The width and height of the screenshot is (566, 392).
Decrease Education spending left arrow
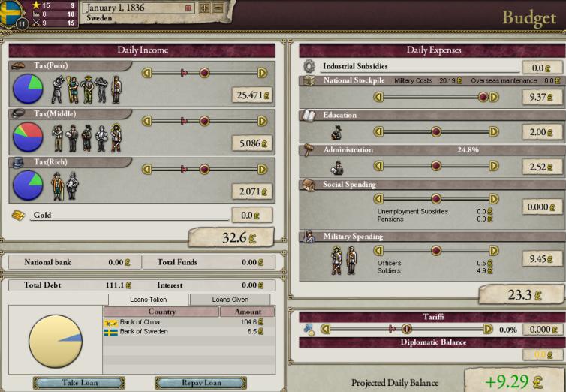(x=378, y=131)
